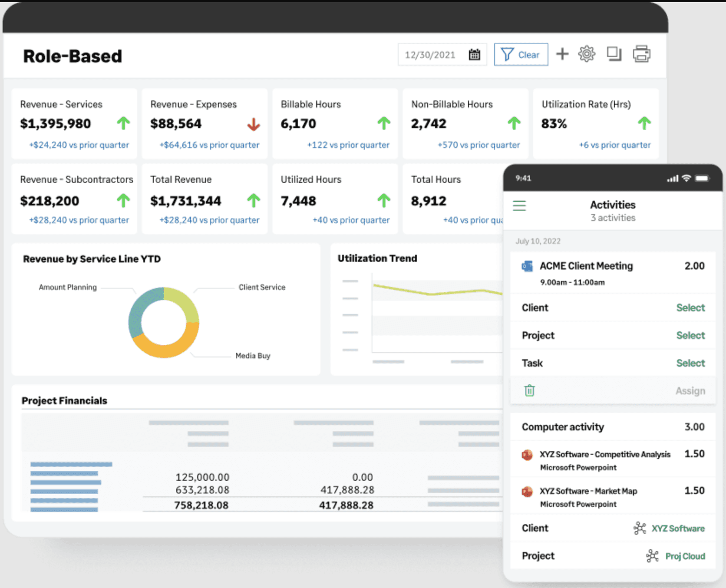Click the bold 417,888.28 total cell
The height and width of the screenshot is (588, 726).
click(x=346, y=505)
